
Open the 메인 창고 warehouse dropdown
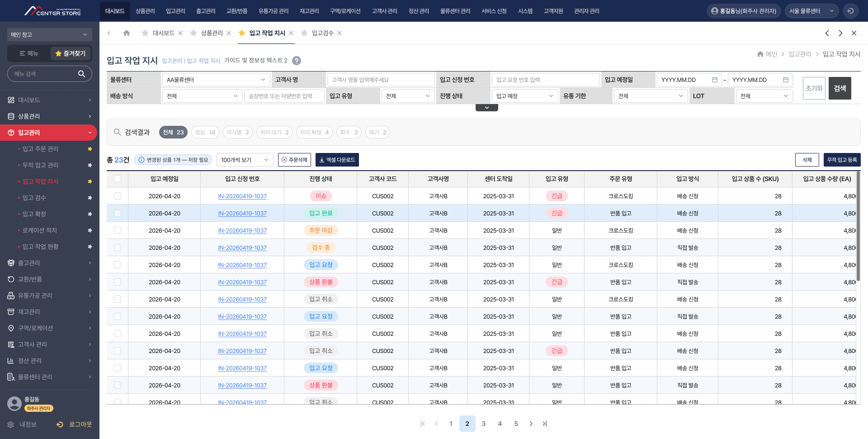pos(50,34)
